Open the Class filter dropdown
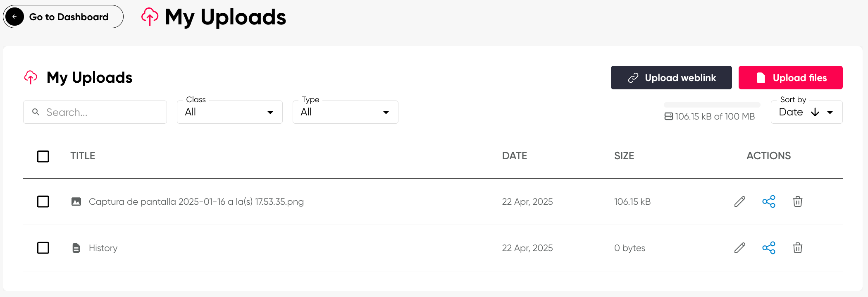868x297 pixels. tap(229, 112)
